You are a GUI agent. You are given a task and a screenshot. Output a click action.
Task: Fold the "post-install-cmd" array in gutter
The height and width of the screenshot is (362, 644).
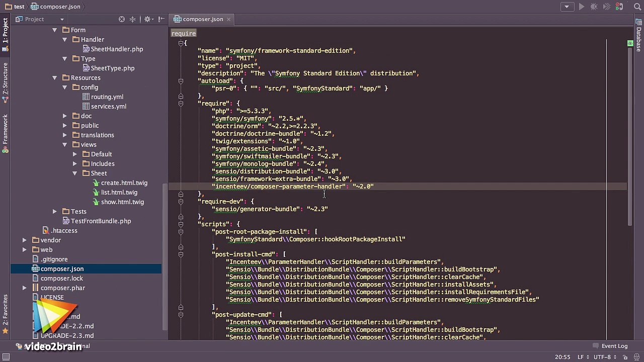[x=181, y=254]
